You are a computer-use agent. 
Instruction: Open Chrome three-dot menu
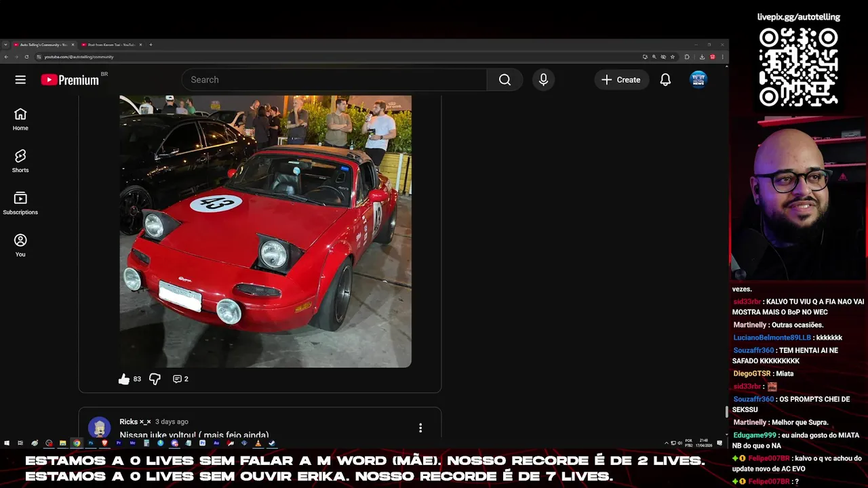click(x=722, y=57)
